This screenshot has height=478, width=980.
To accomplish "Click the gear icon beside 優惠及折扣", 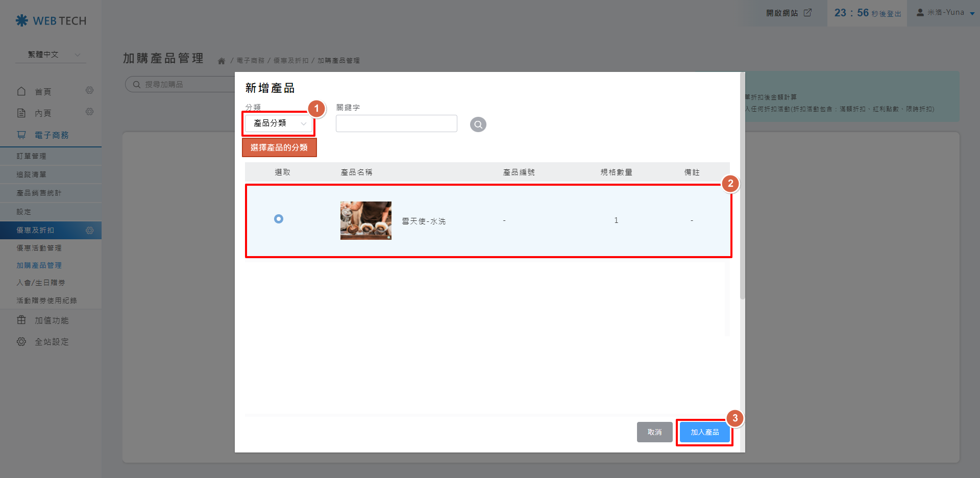I will [89, 231].
